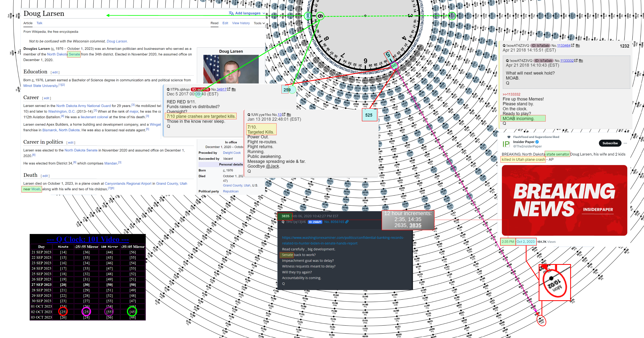Open external link icon next to No.34917

pyautogui.click(x=228, y=89)
